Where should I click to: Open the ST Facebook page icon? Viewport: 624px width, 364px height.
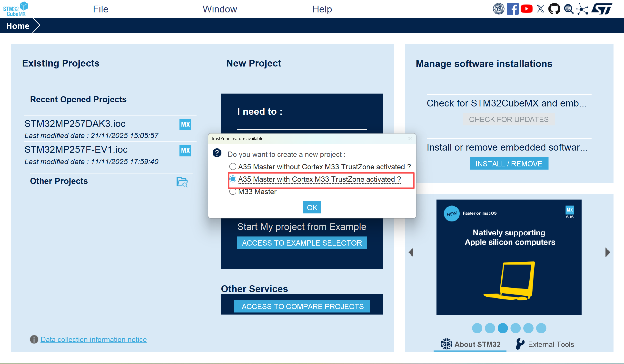pos(512,9)
